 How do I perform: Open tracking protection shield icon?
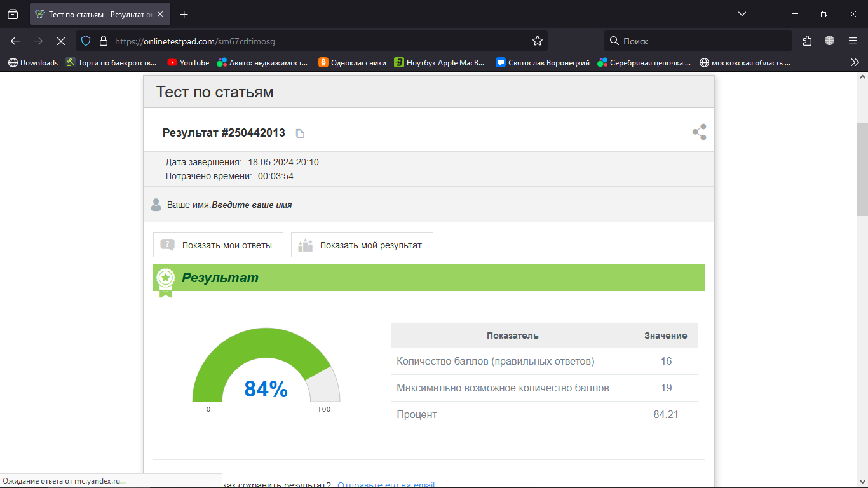click(x=86, y=41)
